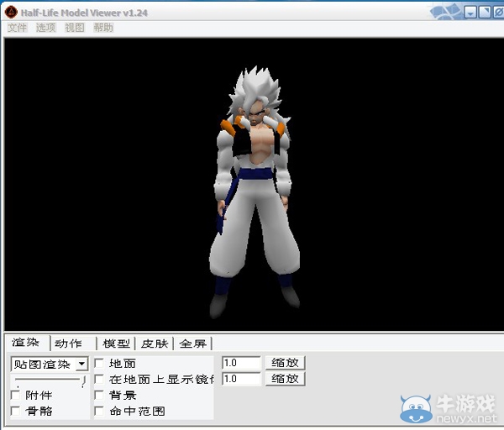Open the 文件 menu
The height and width of the screenshot is (430, 504).
tap(17, 28)
